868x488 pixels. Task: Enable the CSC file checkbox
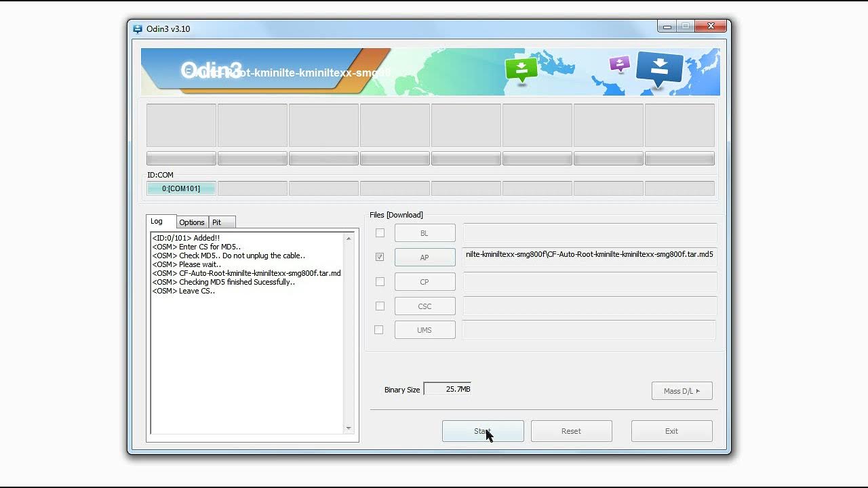[x=380, y=306]
